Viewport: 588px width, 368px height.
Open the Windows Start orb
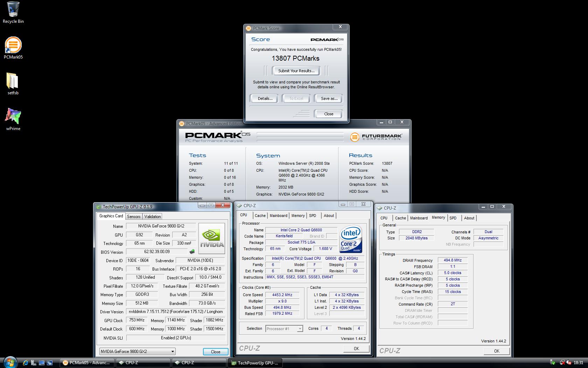point(10,362)
